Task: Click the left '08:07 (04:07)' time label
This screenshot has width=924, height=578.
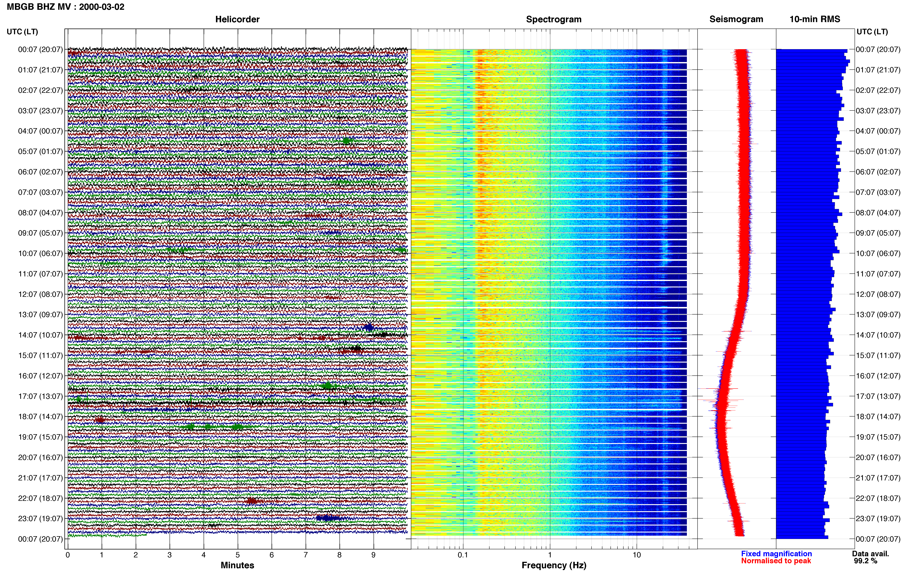Action: pos(41,212)
